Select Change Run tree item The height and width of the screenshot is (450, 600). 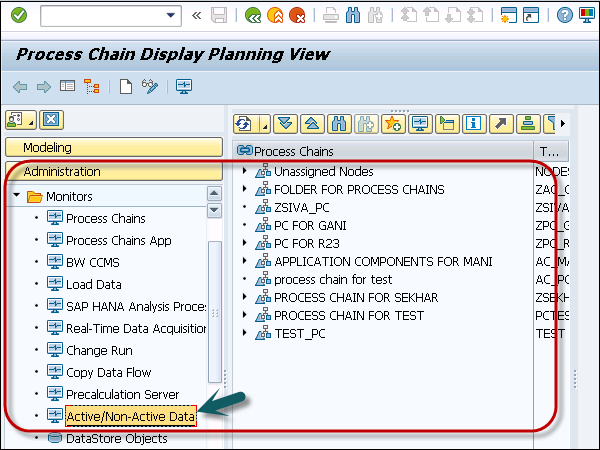[x=99, y=351]
